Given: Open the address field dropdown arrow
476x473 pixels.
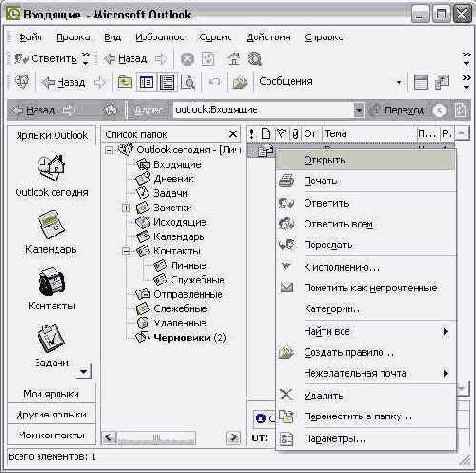Looking at the screenshot, I should (x=359, y=110).
